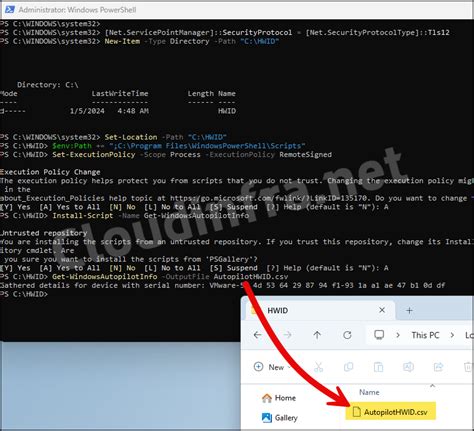The height and width of the screenshot is (431, 474).
Task: Click the PowerShell icon in the title bar
Action: 9,10
